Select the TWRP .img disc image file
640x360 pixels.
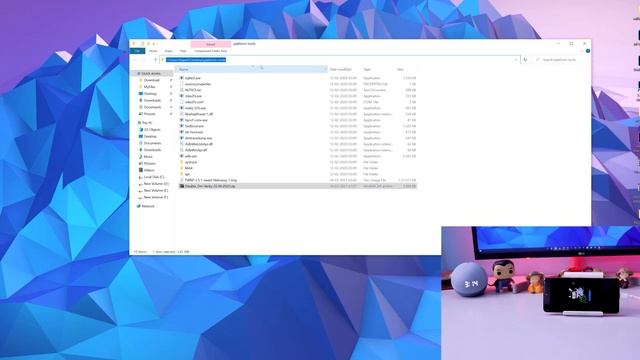point(298,180)
